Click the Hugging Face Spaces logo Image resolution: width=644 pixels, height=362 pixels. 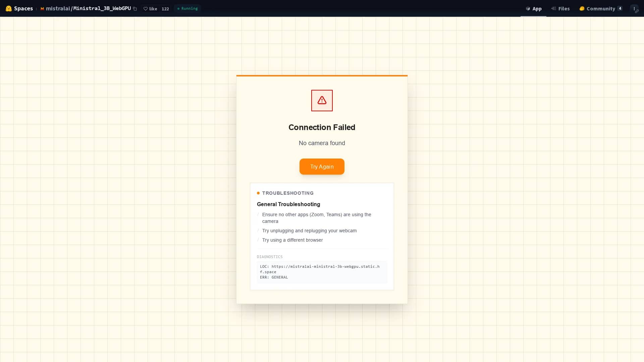point(9,8)
